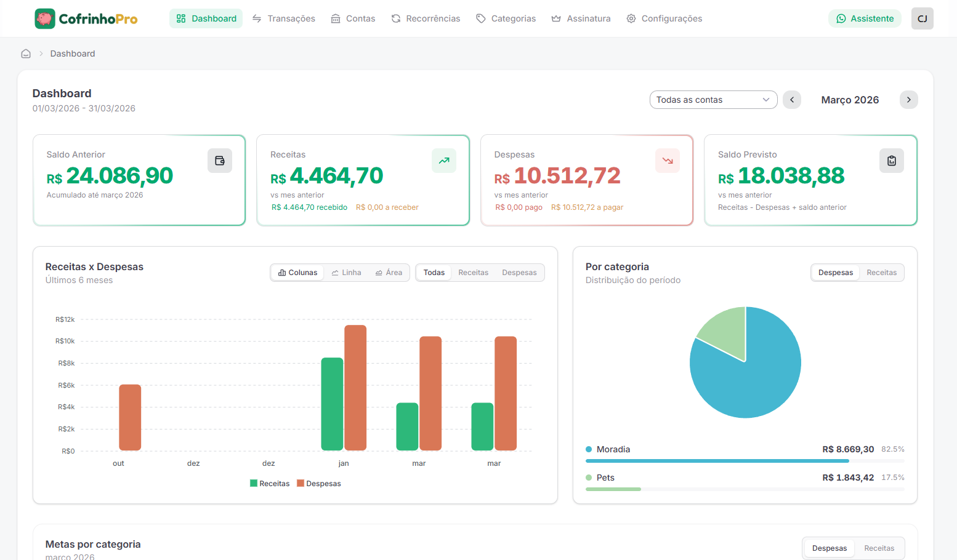957x560 pixels.
Task: Open the CJ user avatar menu
Action: pos(923,18)
